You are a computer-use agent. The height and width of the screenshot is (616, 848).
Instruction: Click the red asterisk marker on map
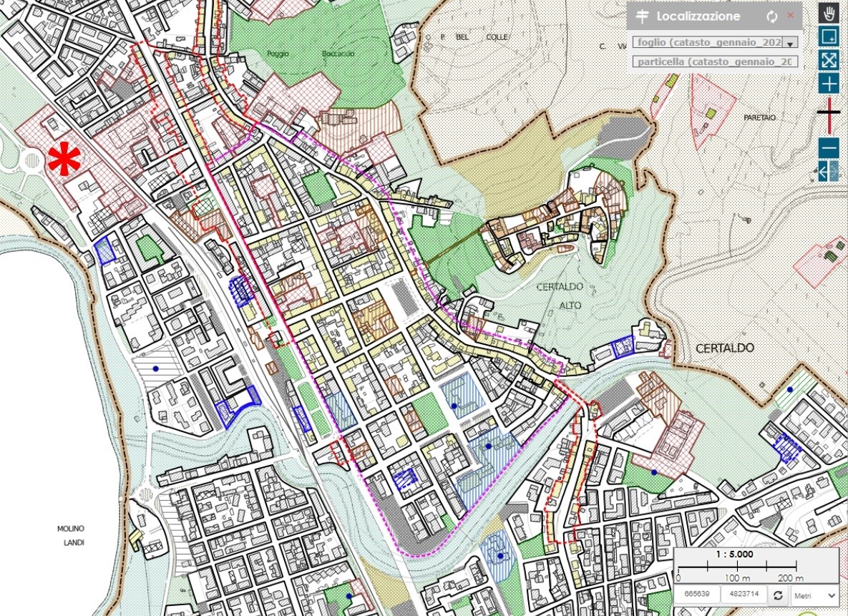coord(64,160)
